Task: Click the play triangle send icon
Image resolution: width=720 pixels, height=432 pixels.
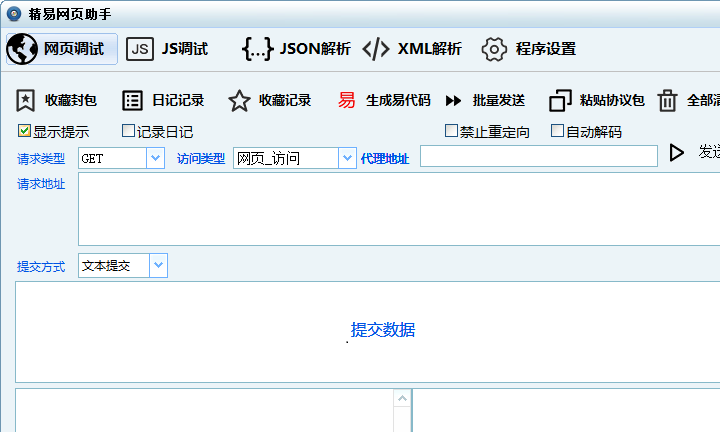Action: (676, 152)
